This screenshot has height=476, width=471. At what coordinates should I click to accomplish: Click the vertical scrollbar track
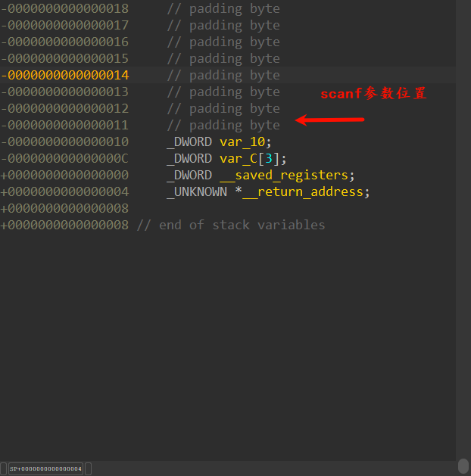tap(463, 228)
